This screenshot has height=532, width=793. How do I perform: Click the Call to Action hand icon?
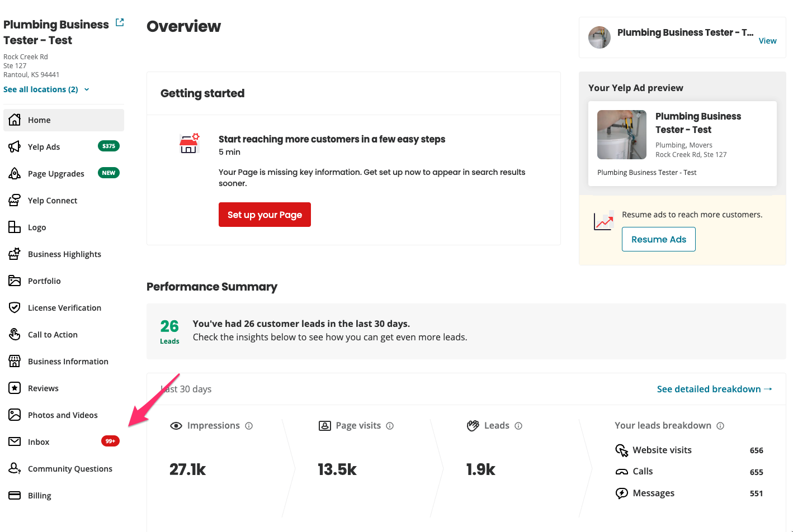[15, 335]
